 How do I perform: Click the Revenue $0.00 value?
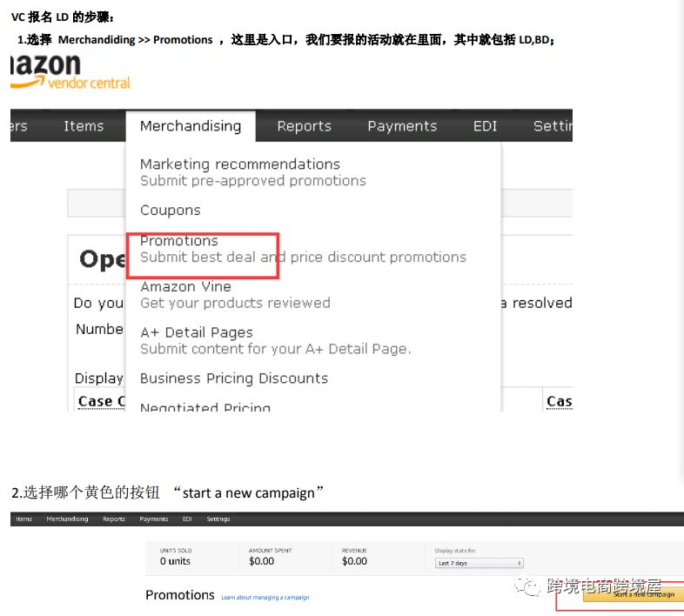point(354,561)
